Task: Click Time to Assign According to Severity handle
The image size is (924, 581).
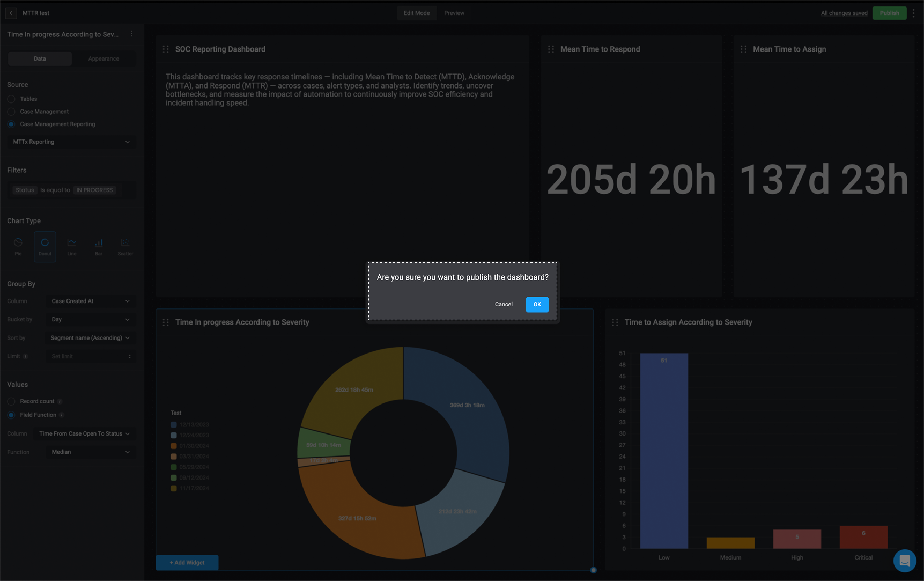Action: pyautogui.click(x=615, y=322)
